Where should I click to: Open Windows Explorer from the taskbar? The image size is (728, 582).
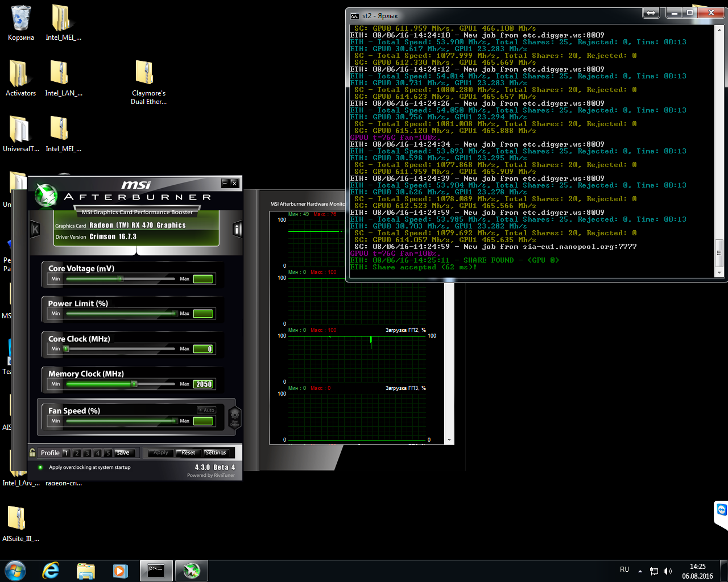[x=86, y=571]
